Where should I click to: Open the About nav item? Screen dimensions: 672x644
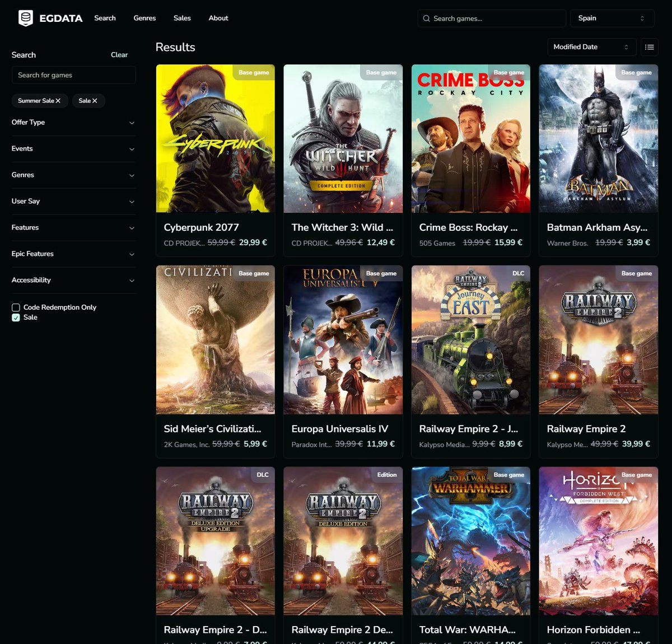click(x=218, y=18)
